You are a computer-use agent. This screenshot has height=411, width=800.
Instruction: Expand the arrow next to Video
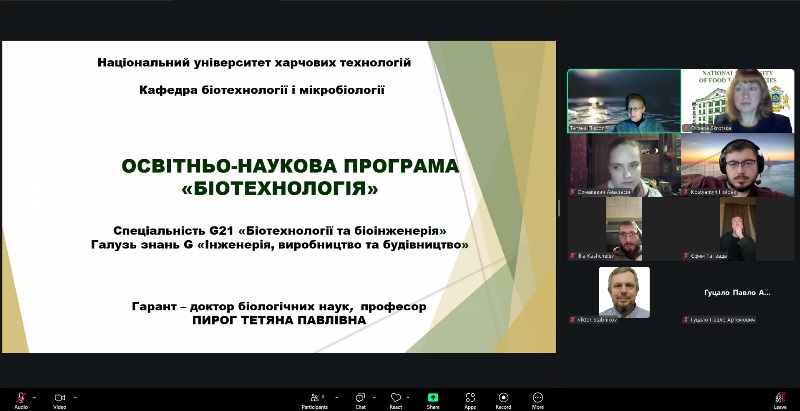coord(75,395)
